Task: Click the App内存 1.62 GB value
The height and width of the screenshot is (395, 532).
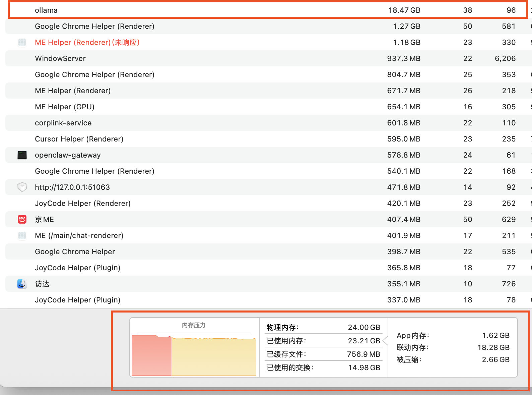Action: pos(496,335)
